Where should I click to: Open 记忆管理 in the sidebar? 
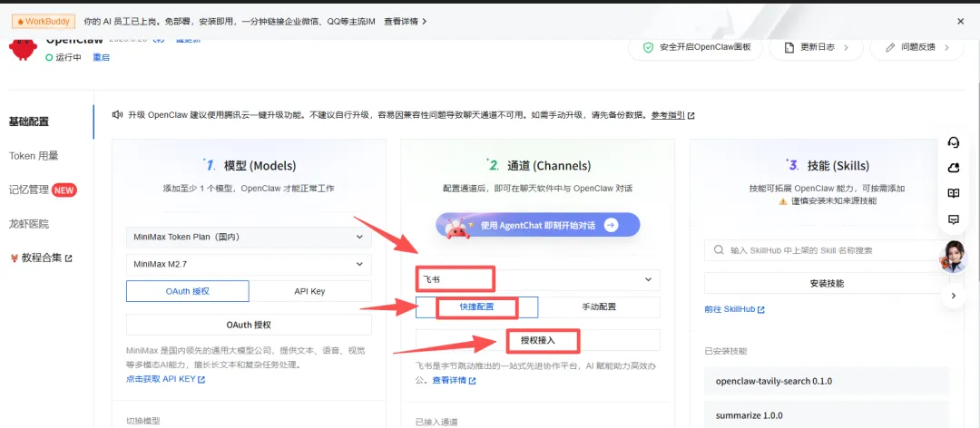[x=29, y=190]
